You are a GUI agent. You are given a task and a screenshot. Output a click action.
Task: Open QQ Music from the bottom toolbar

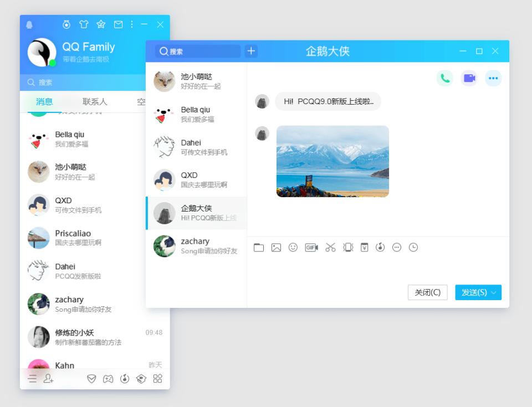click(124, 378)
